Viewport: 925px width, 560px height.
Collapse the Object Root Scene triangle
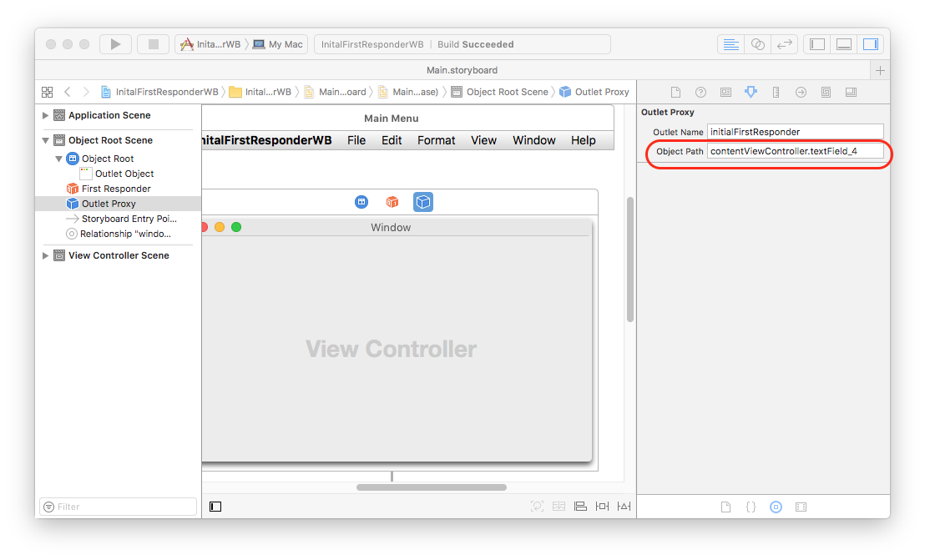[x=46, y=140]
